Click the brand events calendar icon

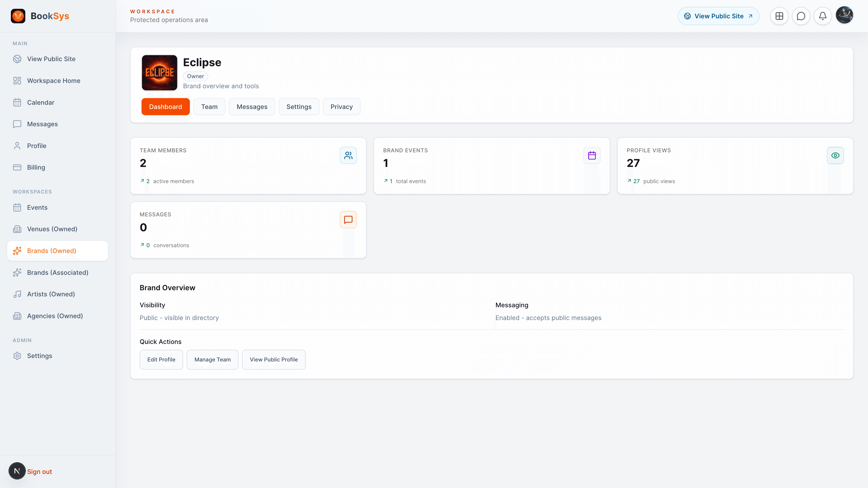pyautogui.click(x=592, y=155)
